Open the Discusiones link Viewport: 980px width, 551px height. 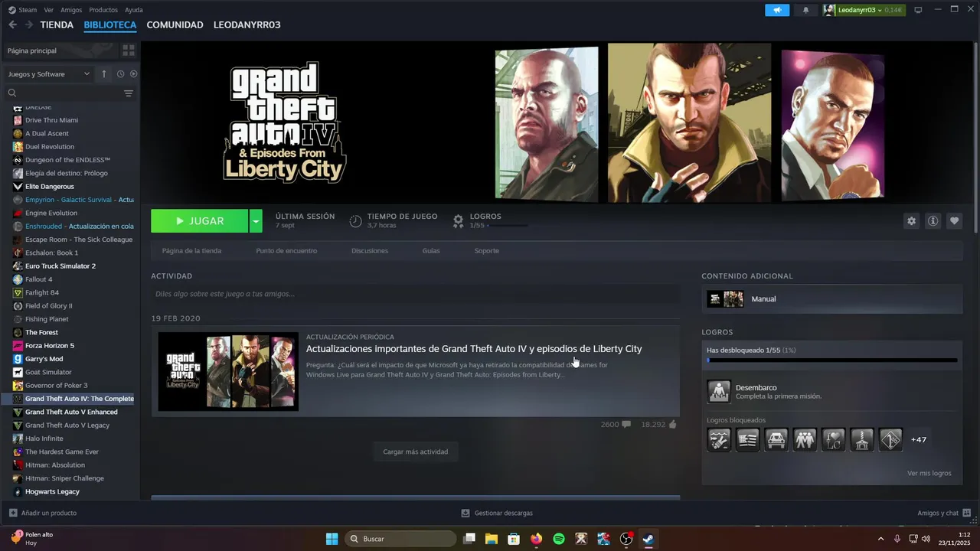click(370, 251)
